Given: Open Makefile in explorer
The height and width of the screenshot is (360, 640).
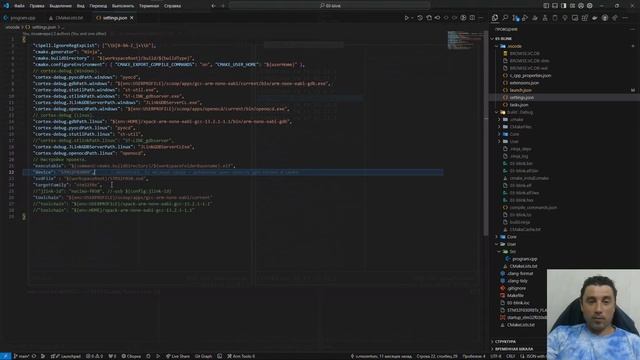Looking at the screenshot, I should [515, 296].
